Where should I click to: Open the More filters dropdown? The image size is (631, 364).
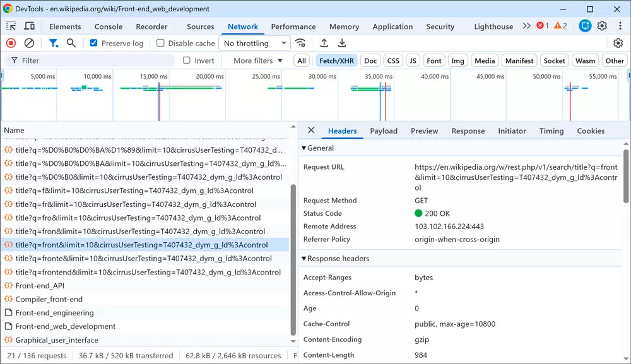258,61
